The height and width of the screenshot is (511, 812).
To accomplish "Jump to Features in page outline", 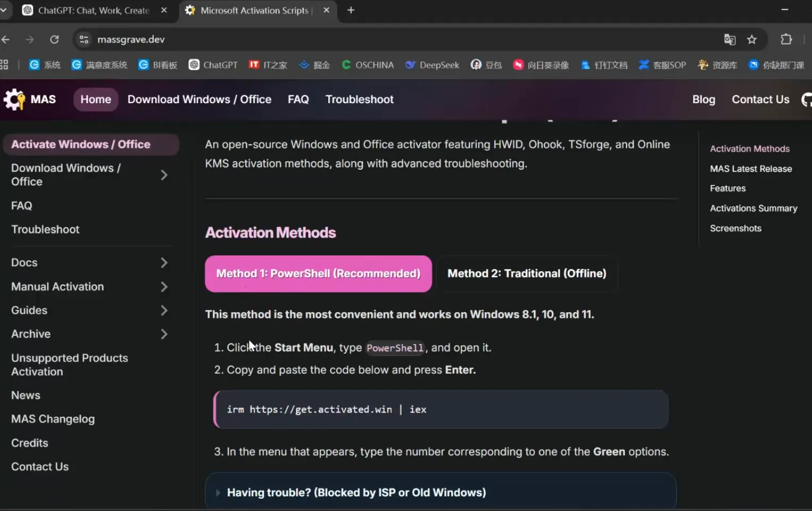I will pos(727,188).
